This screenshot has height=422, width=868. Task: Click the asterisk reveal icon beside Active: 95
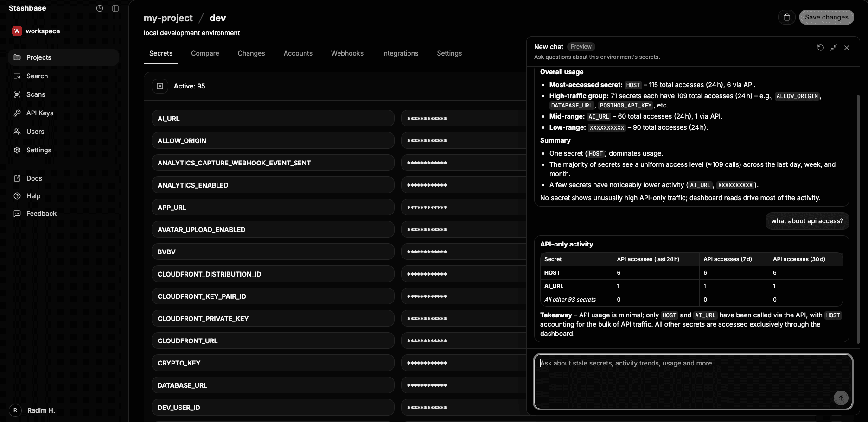[x=160, y=86]
